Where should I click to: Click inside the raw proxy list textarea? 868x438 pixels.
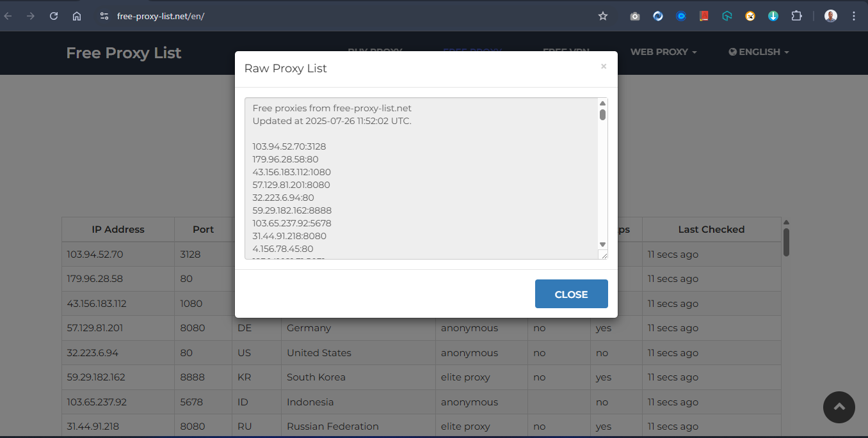[x=421, y=178]
